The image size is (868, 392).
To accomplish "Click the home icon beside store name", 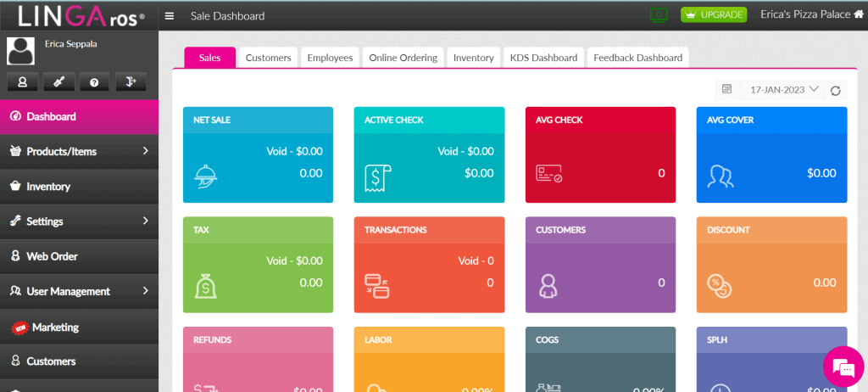I will (858, 14).
